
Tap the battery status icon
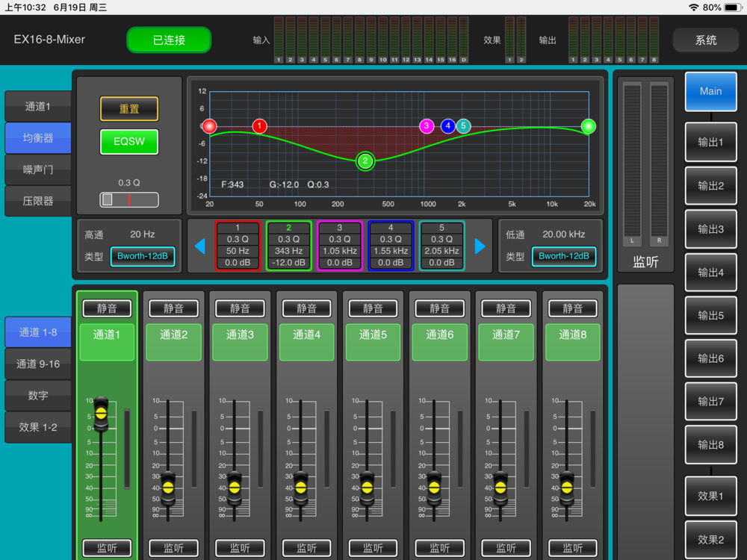[x=732, y=7]
